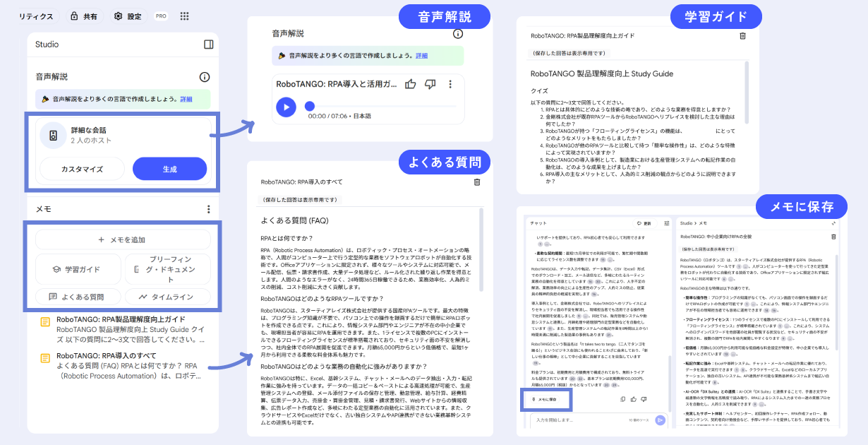Open 設定 with the gear icon
This screenshot has height=445, width=868.
(127, 16)
